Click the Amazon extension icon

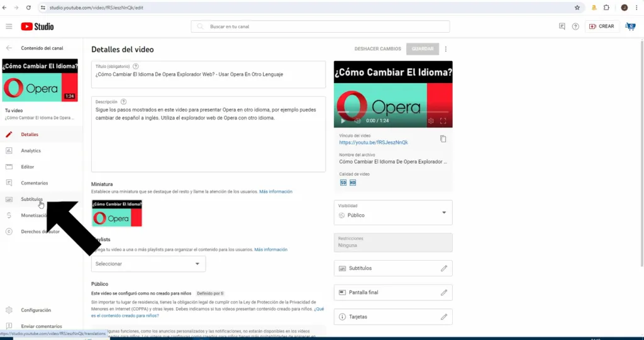point(594,8)
